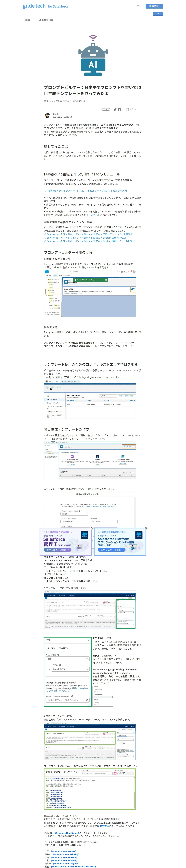Close the アプリケーションビルダー基礎 ad banner
This screenshot has height=868, width=186.
point(146,528)
